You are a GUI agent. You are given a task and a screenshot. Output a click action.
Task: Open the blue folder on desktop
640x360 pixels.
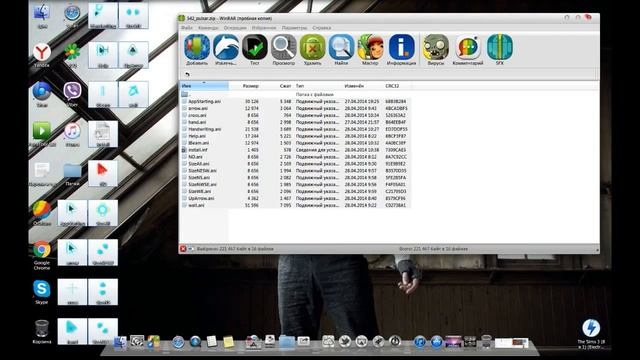click(x=72, y=174)
